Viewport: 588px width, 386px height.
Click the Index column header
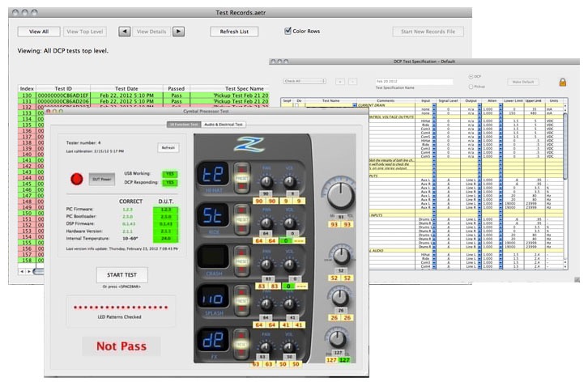point(27,88)
